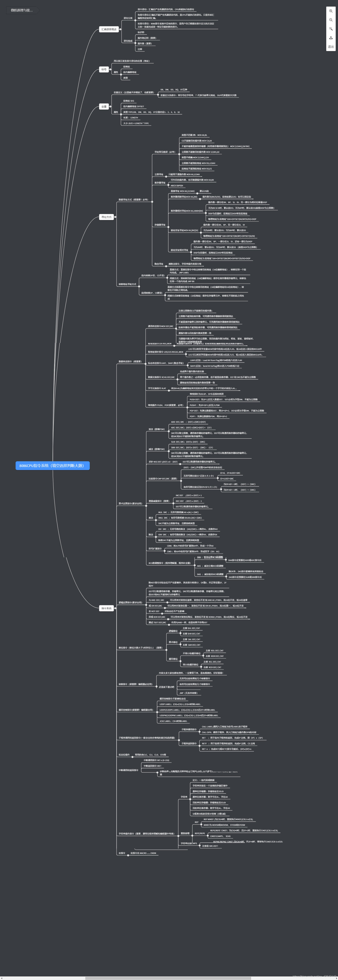Click the leaf text '标识符'
338x980 pixels.
tap(141, 32)
